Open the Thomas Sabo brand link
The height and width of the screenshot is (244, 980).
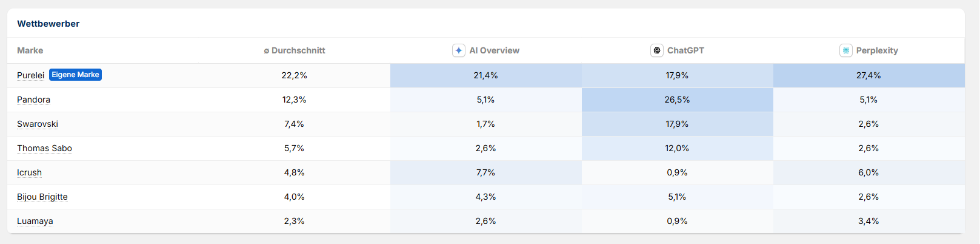(x=44, y=148)
